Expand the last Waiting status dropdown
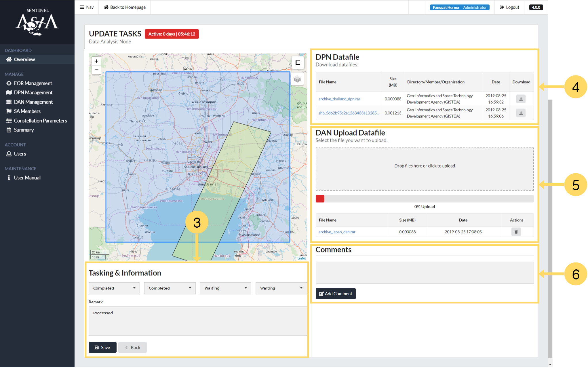Viewport: 588px width, 375px height. (x=281, y=288)
